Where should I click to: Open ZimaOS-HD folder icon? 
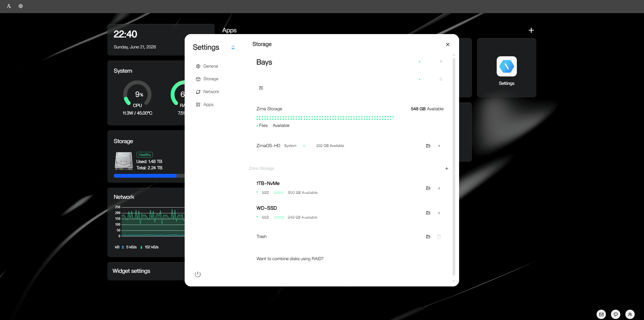click(428, 146)
